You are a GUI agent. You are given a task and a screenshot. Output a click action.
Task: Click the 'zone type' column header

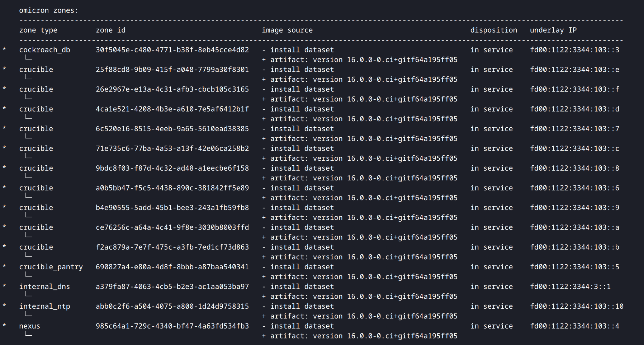click(x=38, y=30)
